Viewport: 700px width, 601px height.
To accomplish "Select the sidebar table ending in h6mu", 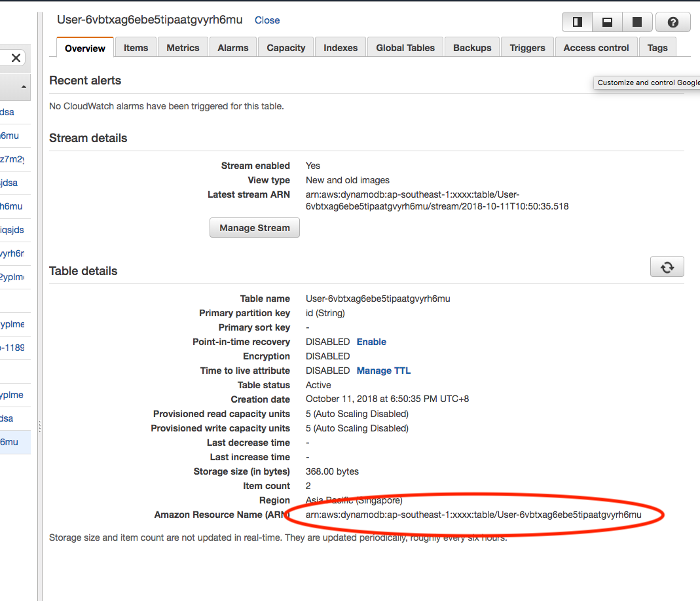I will pos(11,206).
